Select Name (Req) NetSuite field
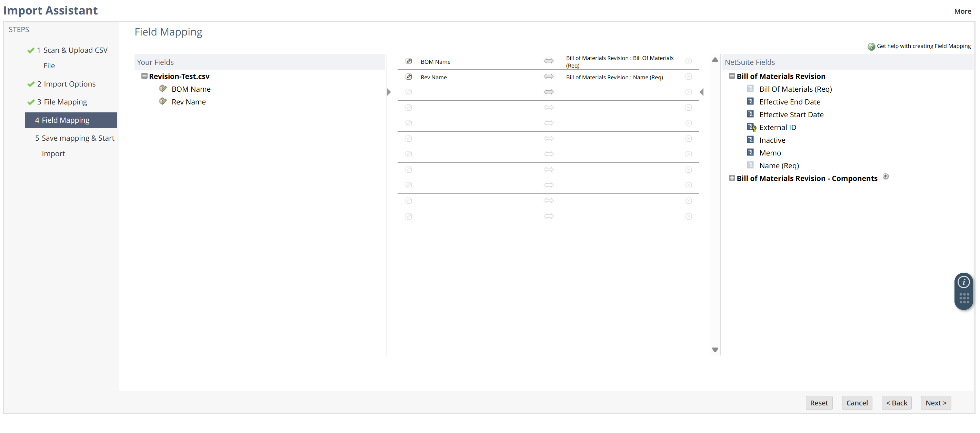The width and height of the screenshot is (980, 433). pos(779,165)
